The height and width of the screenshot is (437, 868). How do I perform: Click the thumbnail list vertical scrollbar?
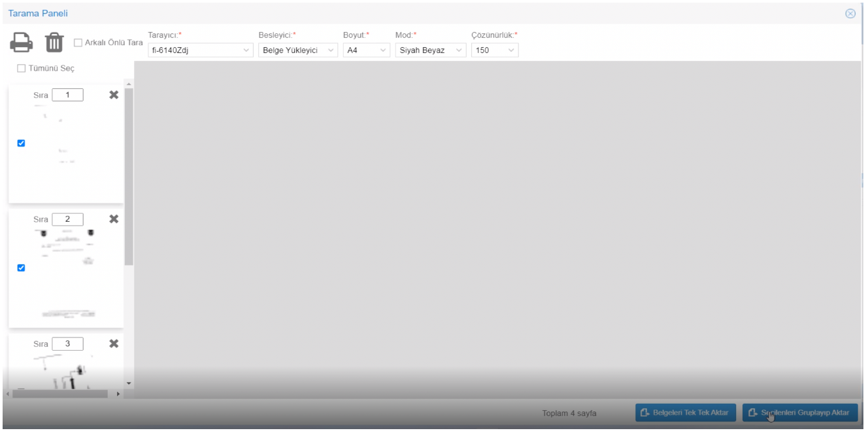129,177
